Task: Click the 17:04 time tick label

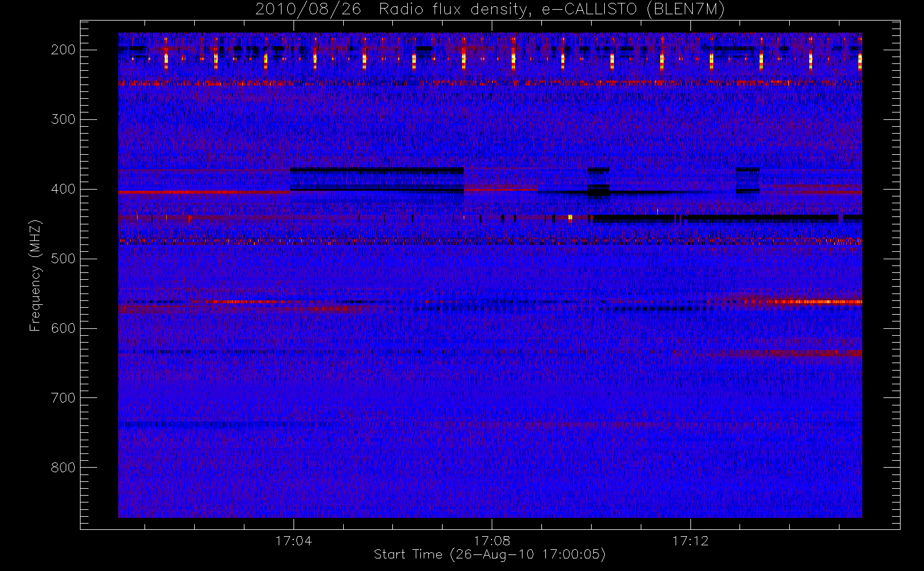Action: pos(294,541)
